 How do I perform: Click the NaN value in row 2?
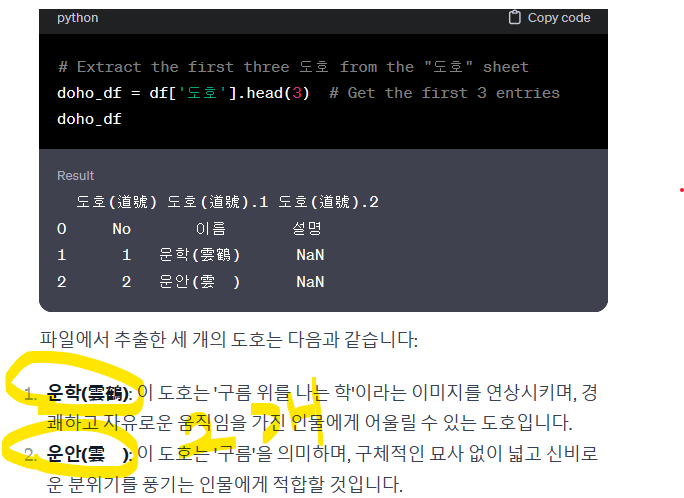310,282
